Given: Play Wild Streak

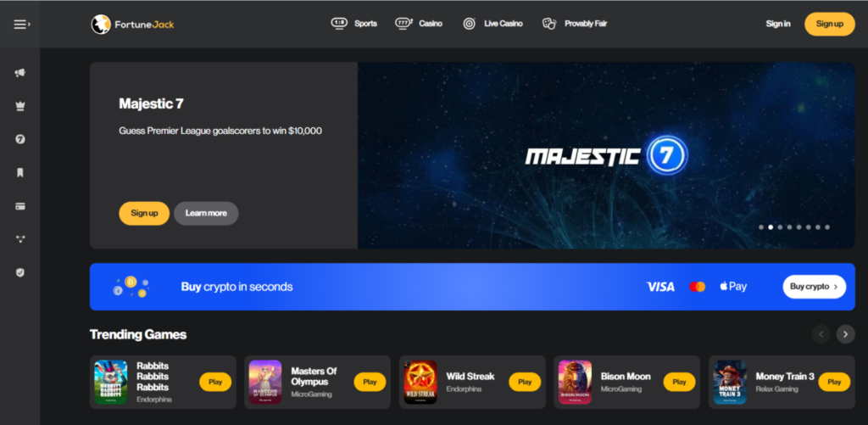Looking at the screenshot, I should click(525, 382).
